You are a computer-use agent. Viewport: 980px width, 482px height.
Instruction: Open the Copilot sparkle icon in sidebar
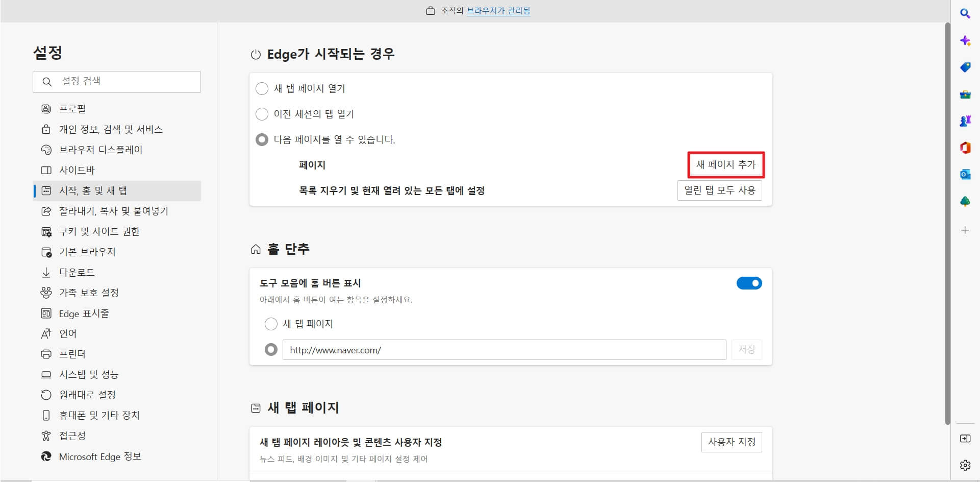(965, 40)
